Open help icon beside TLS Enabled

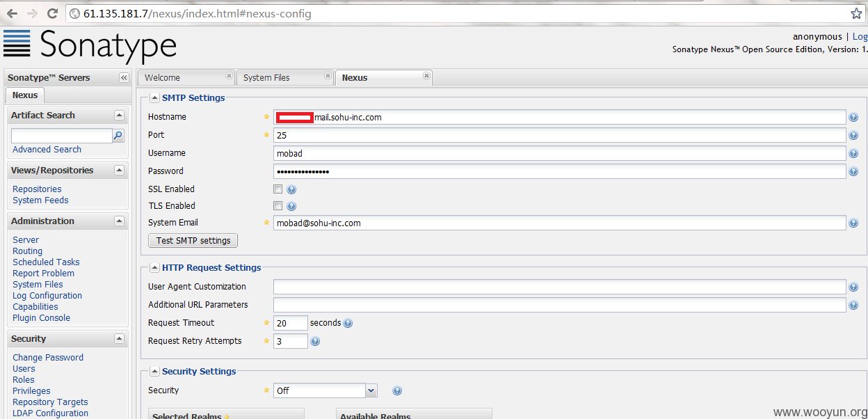pos(291,206)
